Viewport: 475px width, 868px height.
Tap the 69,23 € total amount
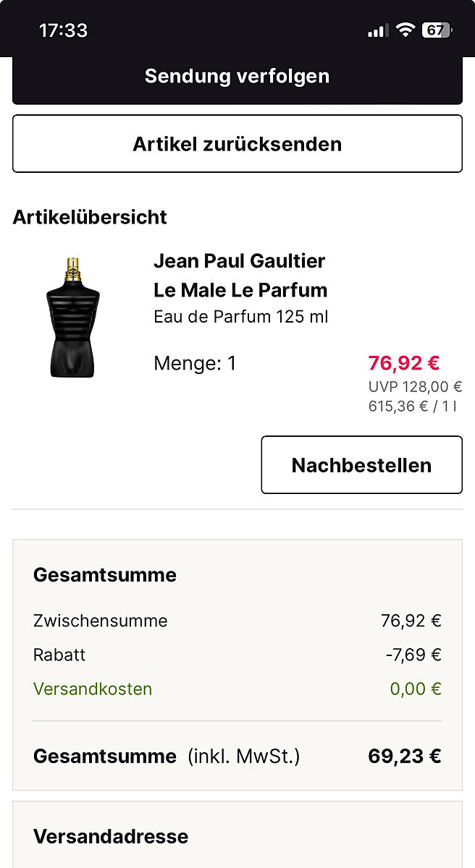[404, 757]
